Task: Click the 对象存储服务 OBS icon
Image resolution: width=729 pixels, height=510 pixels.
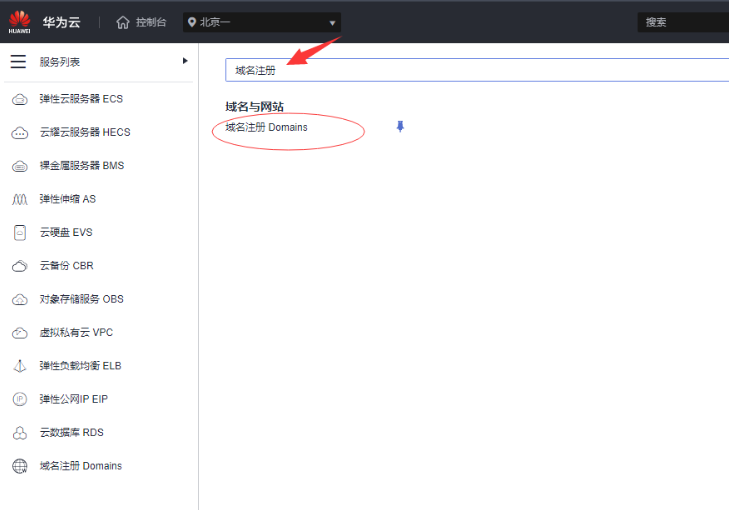Action: (20, 299)
